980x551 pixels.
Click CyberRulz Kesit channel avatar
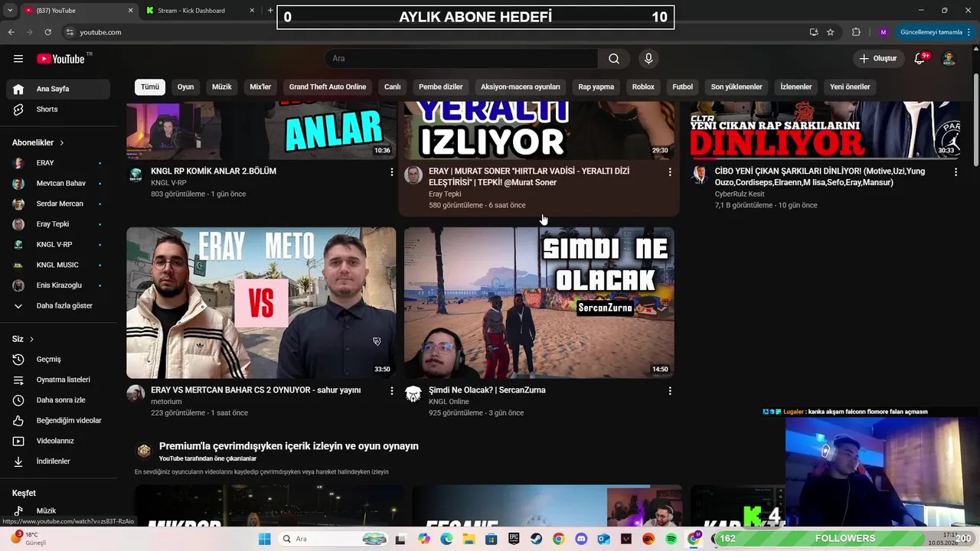click(699, 174)
